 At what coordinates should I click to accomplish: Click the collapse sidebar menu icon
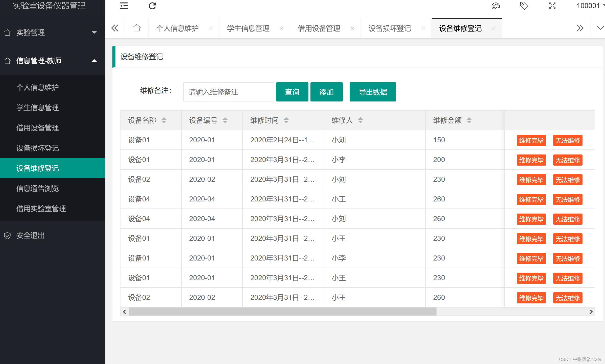click(x=124, y=6)
